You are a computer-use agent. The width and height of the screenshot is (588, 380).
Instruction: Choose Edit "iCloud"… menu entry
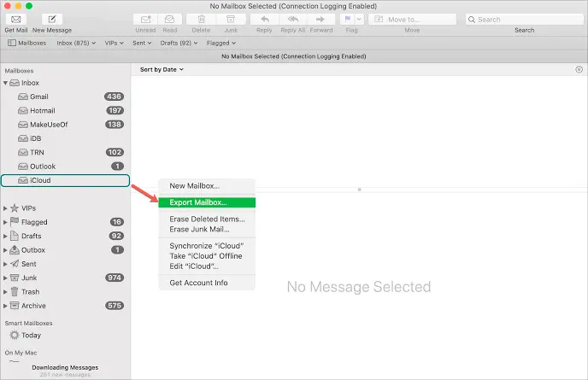pyautogui.click(x=207, y=266)
